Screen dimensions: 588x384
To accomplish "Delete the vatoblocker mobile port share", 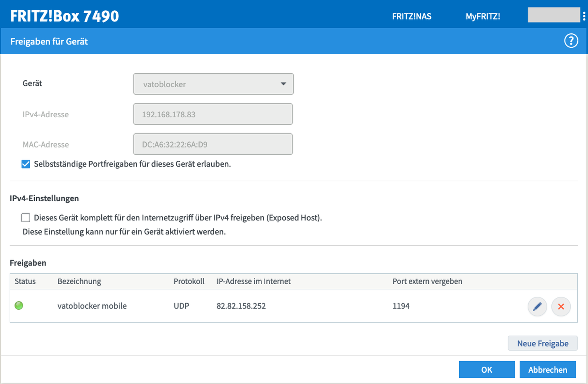I will (x=561, y=306).
